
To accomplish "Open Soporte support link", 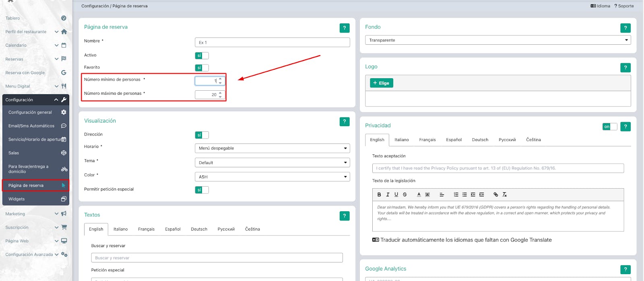I will [624, 6].
